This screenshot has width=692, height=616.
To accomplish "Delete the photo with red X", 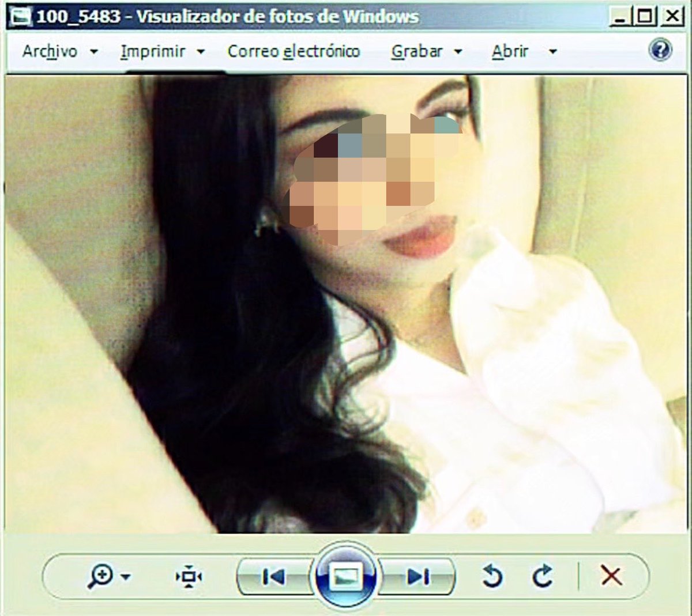I will 611,576.
